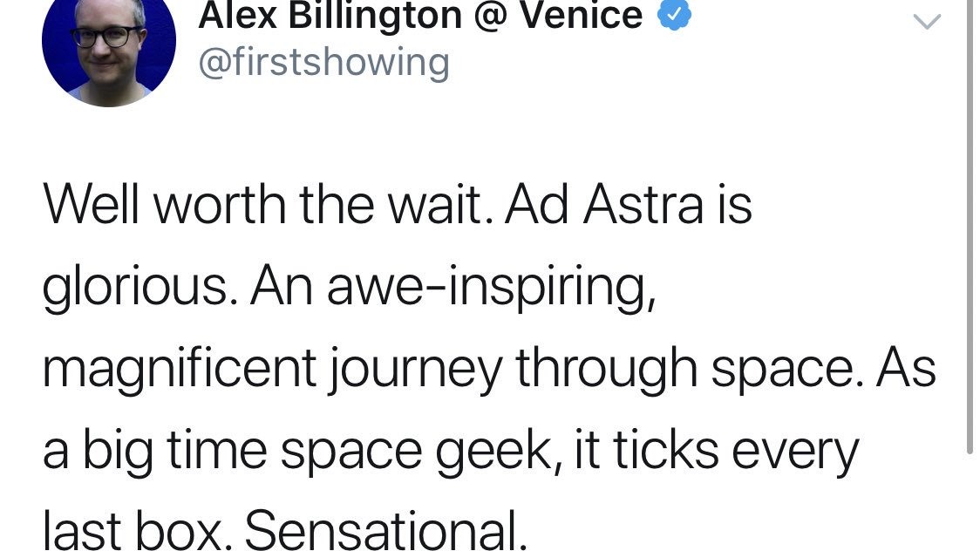Click the words 'big time' in the tweet
980x551 pixels.
pos(175,452)
